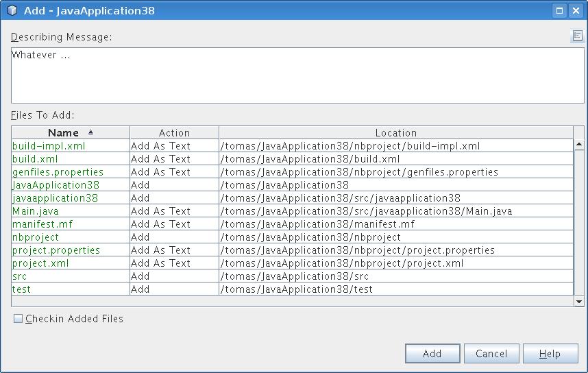Screen dimensions: 588x373
Task: Sort files by Name column header
Action: 70,133
